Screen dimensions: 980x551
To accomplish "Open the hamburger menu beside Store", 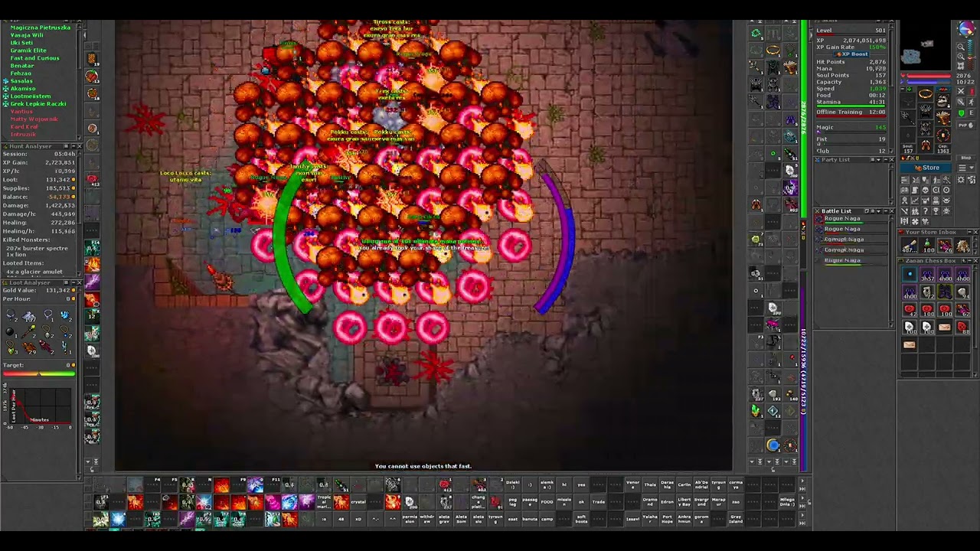I will point(962,168).
